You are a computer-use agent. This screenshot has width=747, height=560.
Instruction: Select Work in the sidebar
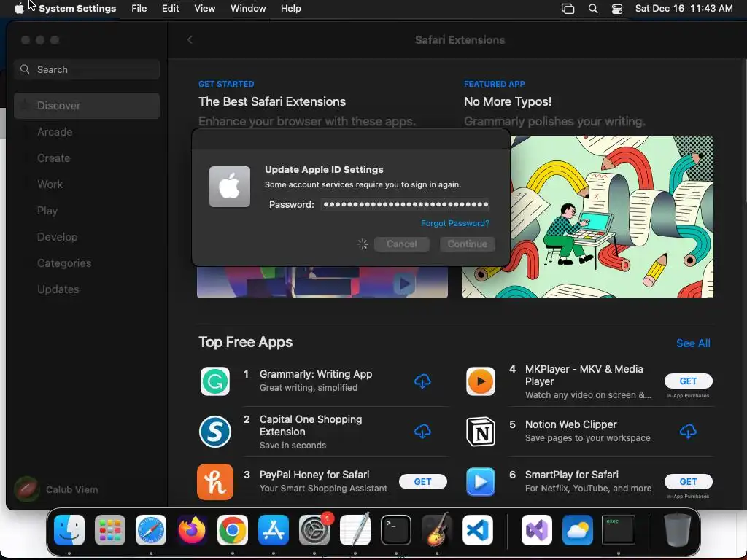click(x=87, y=184)
